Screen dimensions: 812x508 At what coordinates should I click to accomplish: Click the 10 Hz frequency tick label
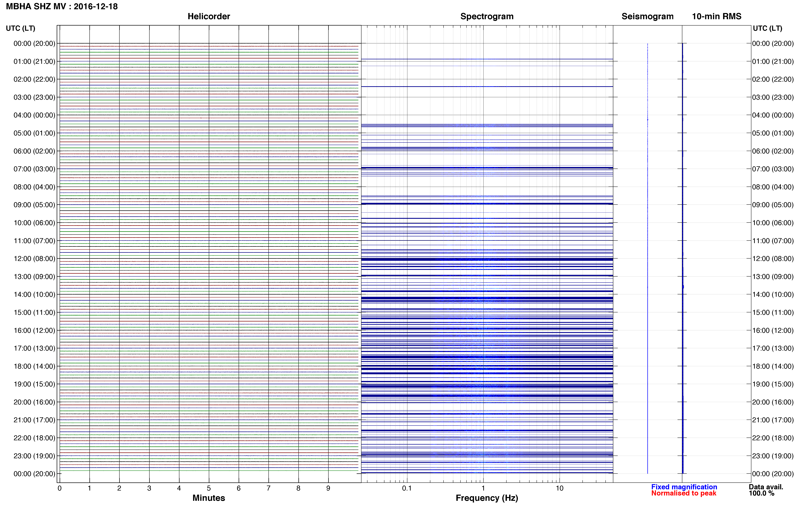[559, 488]
